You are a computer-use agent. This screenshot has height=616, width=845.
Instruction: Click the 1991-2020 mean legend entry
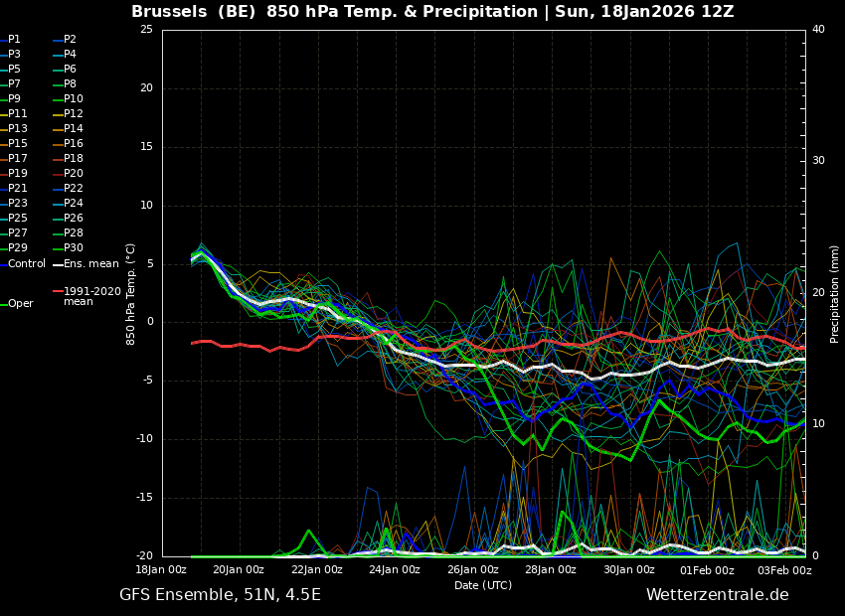[x=91, y=296]
